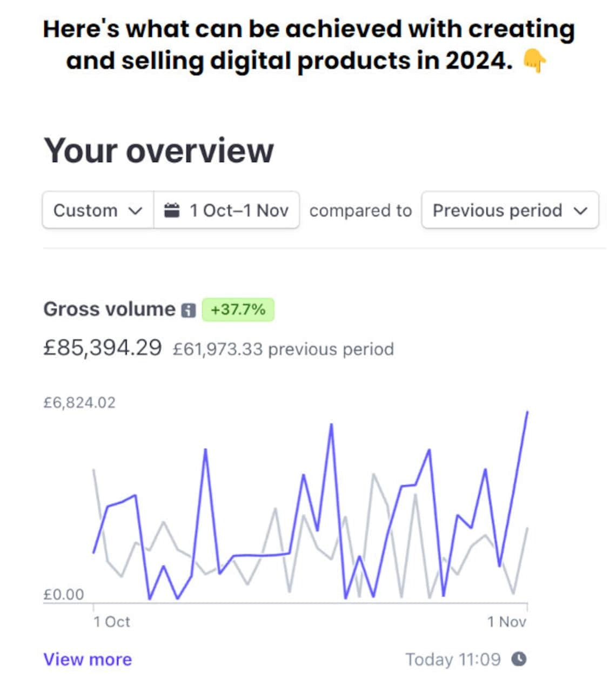Click the Today 11:09 timestamp
The width and height of the screenshot is (616, 694).
click(453, 659)
